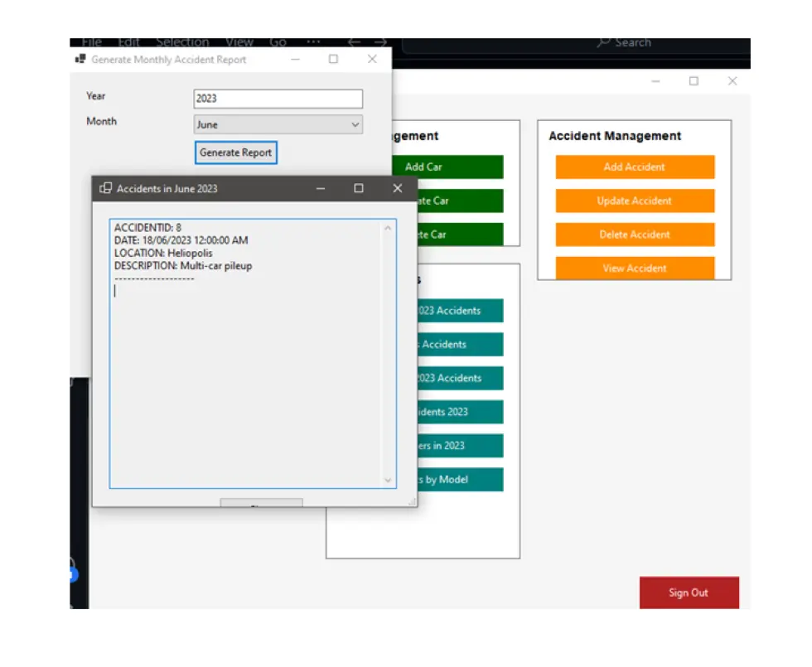
Task: Click the red Sign Out button
Action: 689,592
